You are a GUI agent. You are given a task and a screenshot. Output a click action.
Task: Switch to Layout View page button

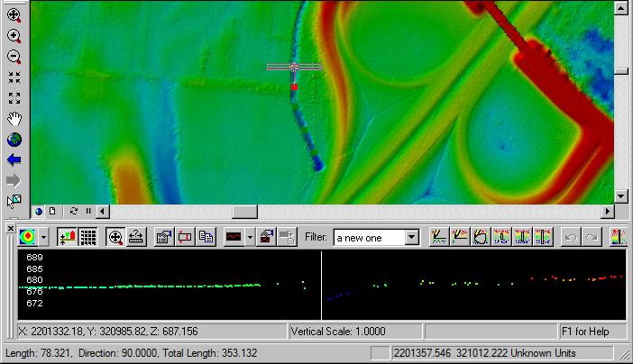(x=52, y=211)
